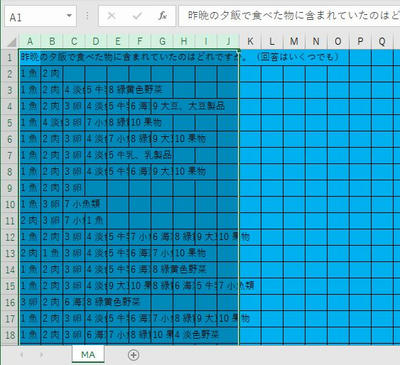Select column D header
Image resolution: width=400 pixels, height=365 pixels.
96,41
